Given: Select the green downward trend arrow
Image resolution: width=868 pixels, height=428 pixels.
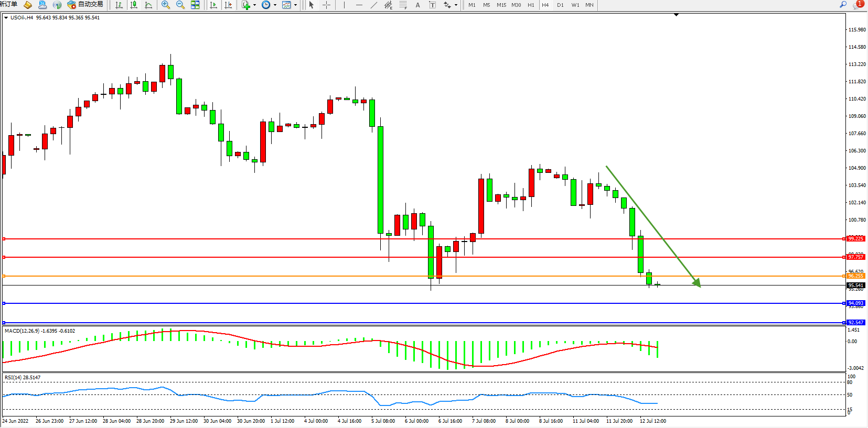Looking at the screenshot, I should click(x=653, y=226).
